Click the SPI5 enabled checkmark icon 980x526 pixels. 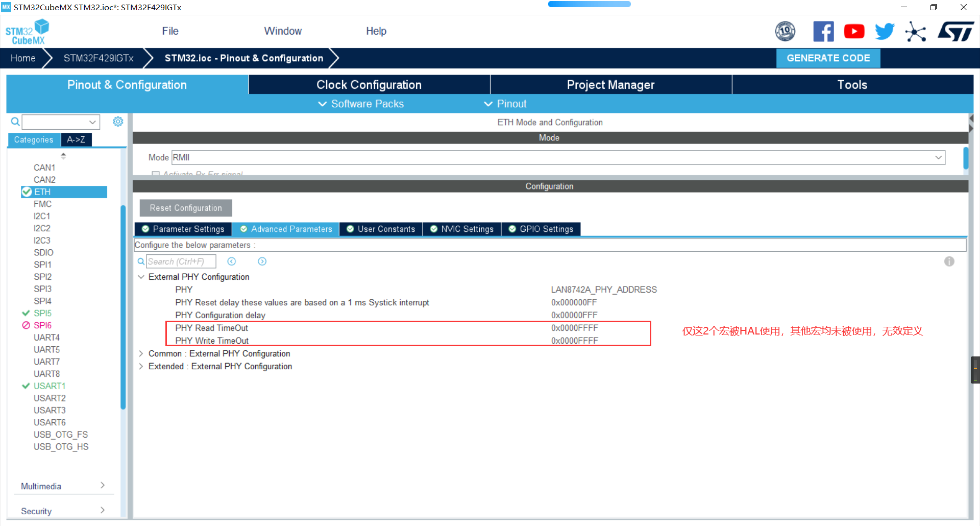[x=26, y=313]
